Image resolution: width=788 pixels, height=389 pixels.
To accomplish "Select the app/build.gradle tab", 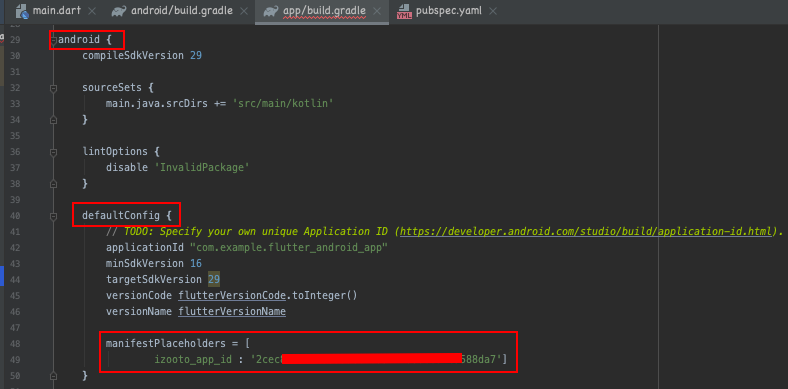I will tap(324, 11).
